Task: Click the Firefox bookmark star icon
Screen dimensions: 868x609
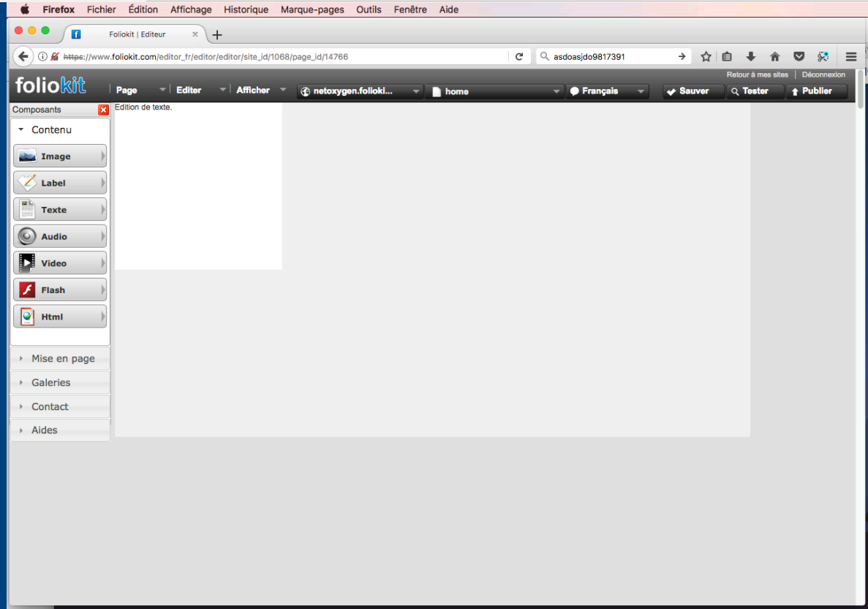Action: tap(706, 57)
